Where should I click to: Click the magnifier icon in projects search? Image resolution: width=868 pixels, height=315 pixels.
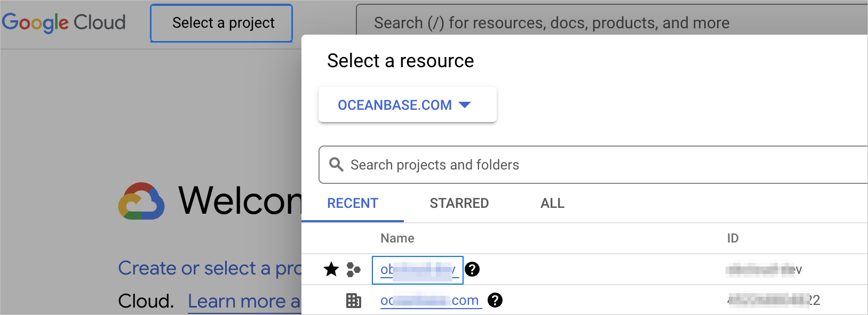click(336, 164)
